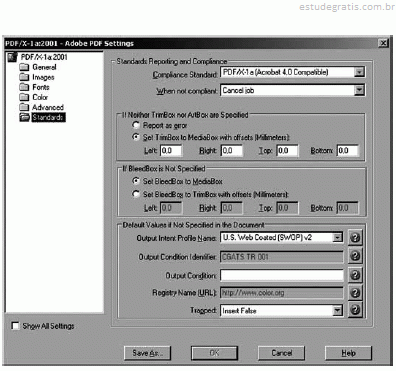The width and height of the screenshot is (396, 371).
Task: Enable the Show All Settings checkbox
Action: tap(15, 326)
